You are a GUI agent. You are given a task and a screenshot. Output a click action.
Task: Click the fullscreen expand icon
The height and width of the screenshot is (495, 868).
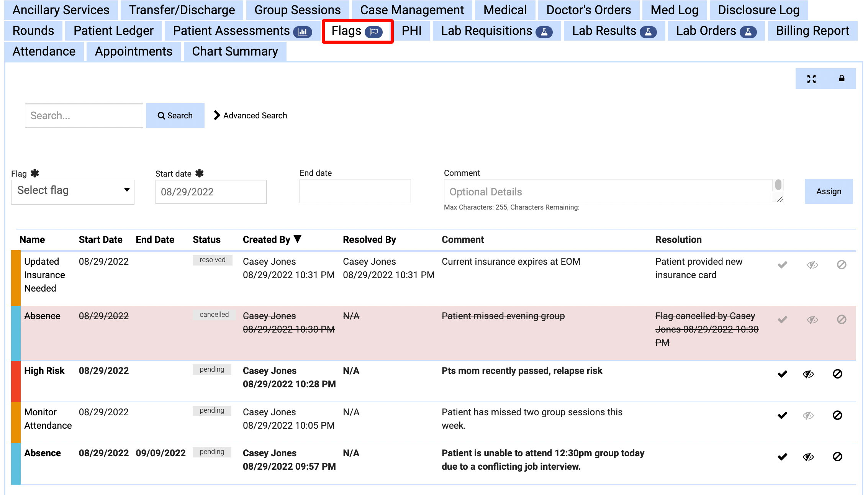coord(811,79)
